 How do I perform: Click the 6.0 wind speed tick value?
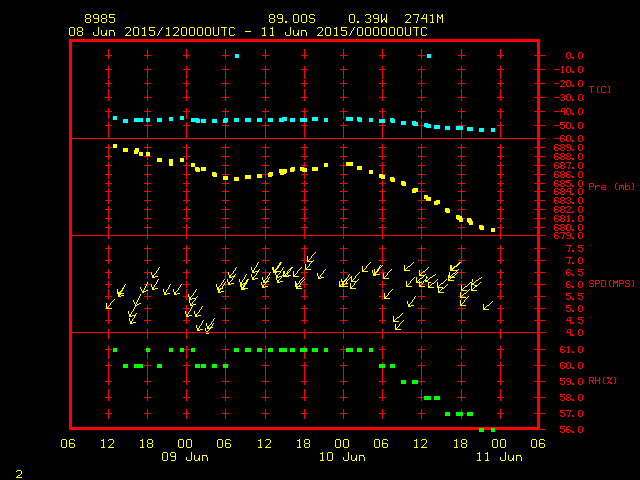(x=574, y=284)
